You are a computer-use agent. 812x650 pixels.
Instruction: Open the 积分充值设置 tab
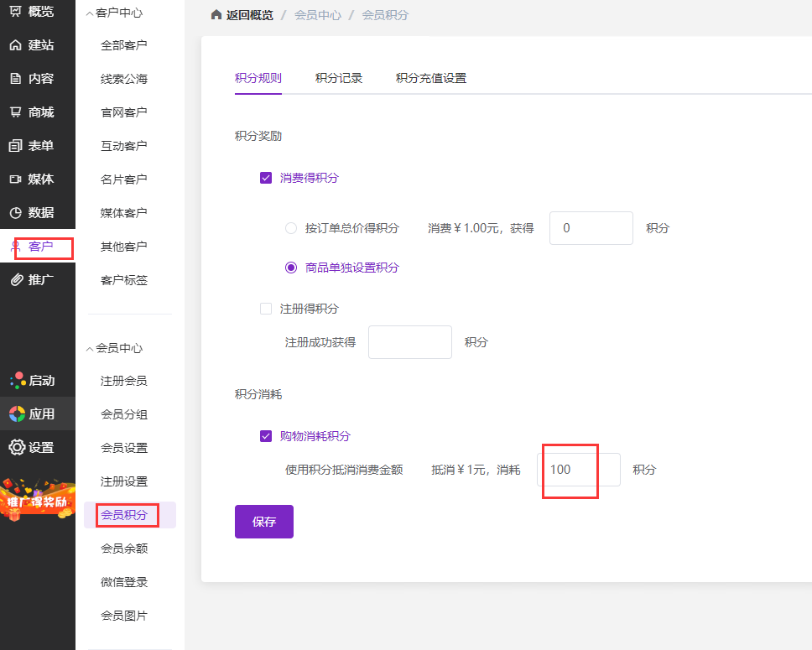click(431, 78)
